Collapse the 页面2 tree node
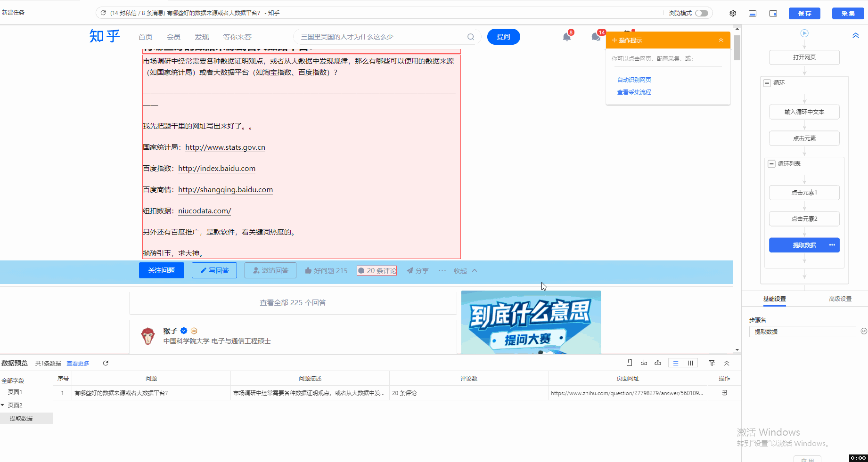 (3, 405)
